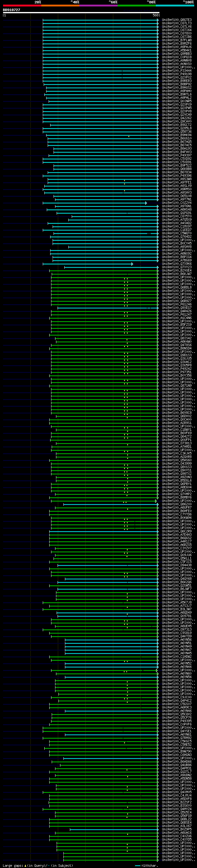Select the UniRef100_O65108 label
Screen dimensions: 197x868
pyautogui.click(x=177, y=196)
